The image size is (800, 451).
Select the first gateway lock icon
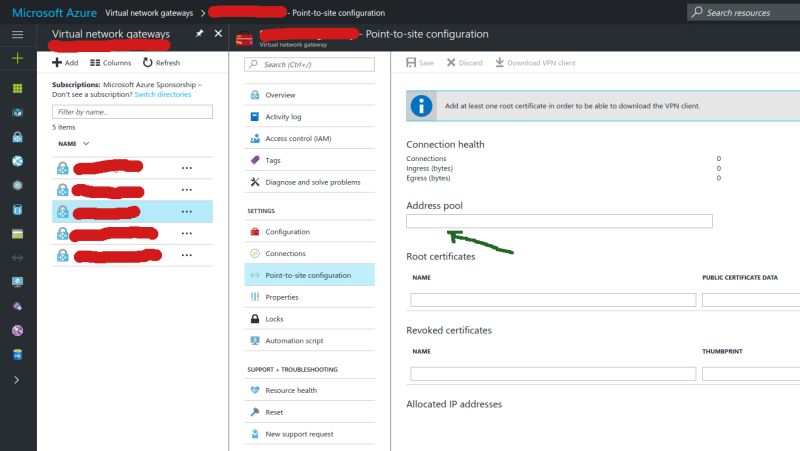point(63,168)
